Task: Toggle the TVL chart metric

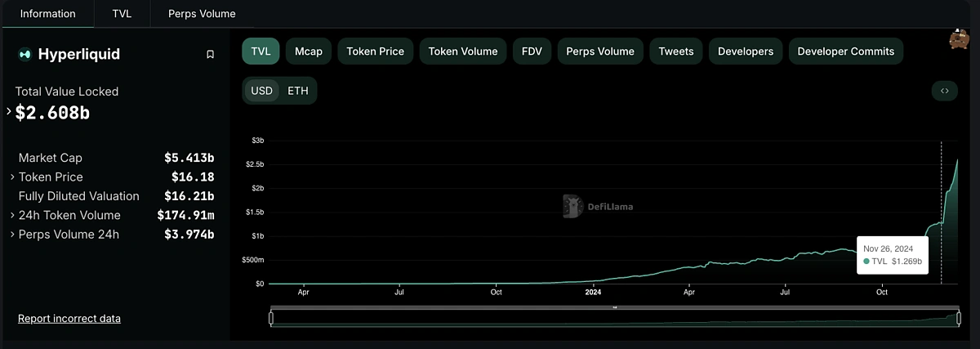Action: point(261,51)
